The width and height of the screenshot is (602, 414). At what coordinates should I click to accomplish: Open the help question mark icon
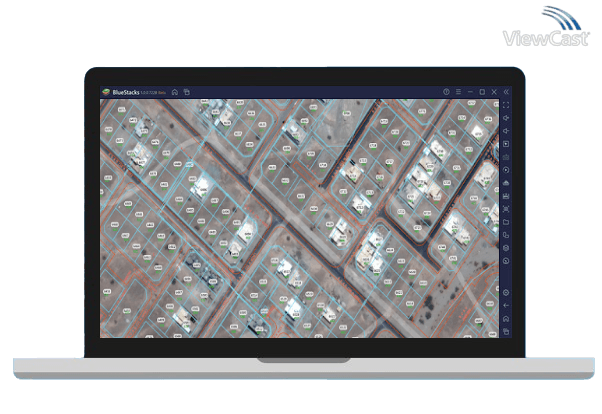tap(446, 91)
